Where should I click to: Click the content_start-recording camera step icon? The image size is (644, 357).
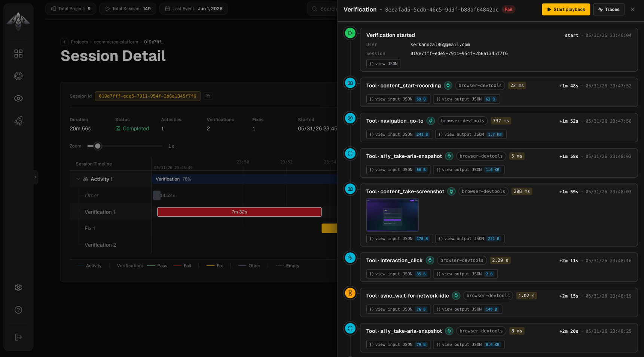pos(350,83)
